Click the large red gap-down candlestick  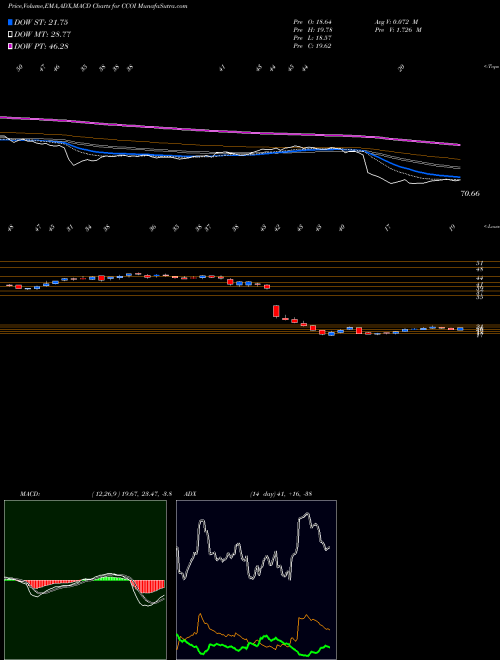276,311
